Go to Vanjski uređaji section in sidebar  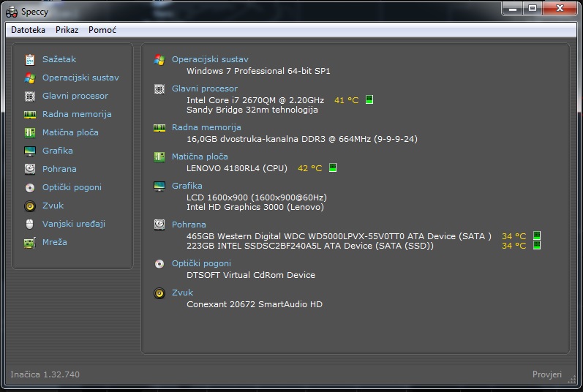click(x=74, y=224)
